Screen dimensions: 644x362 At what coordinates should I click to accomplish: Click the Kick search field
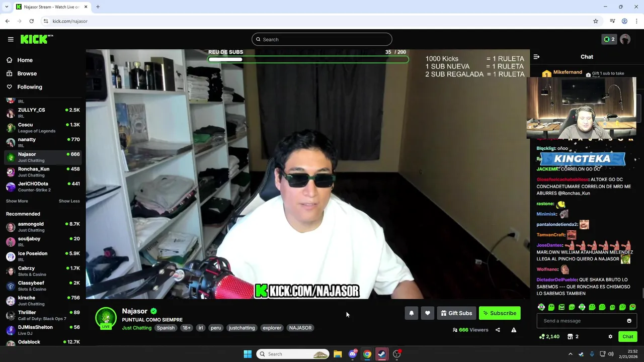322,39
